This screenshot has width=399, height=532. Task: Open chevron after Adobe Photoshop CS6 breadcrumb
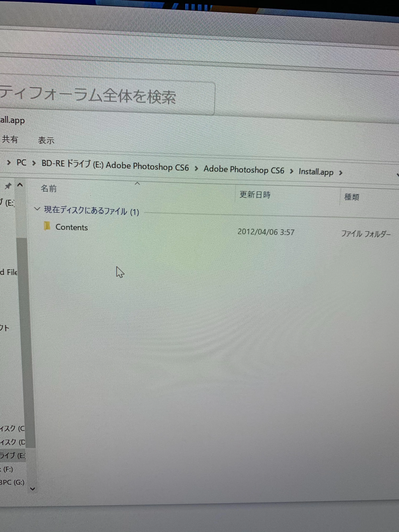coord(291,171)
